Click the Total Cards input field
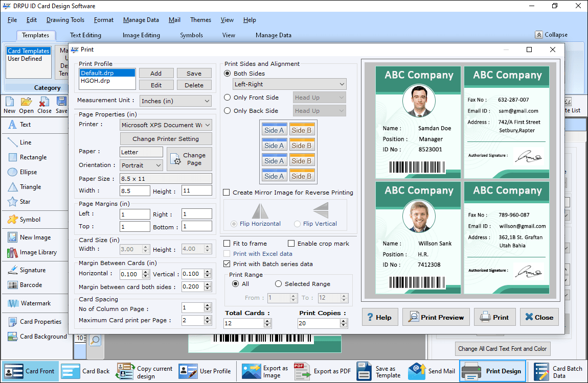The height and width of the screenshot is (383, 588). [244, 323]
